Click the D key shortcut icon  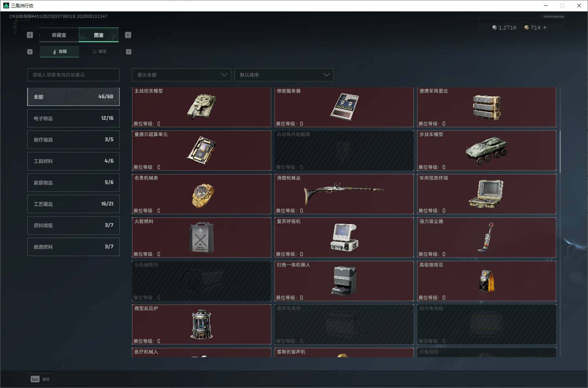(x=128, y=51)
